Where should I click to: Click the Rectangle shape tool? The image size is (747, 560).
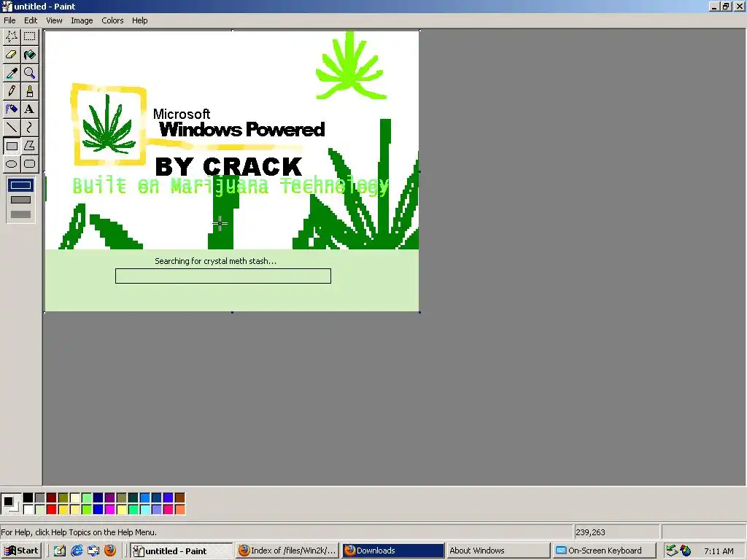[12, 146]
